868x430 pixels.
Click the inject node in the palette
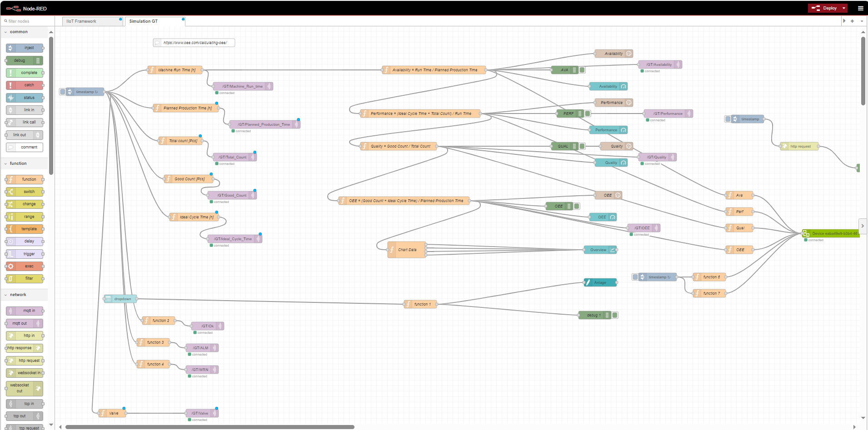pos(25,48)
